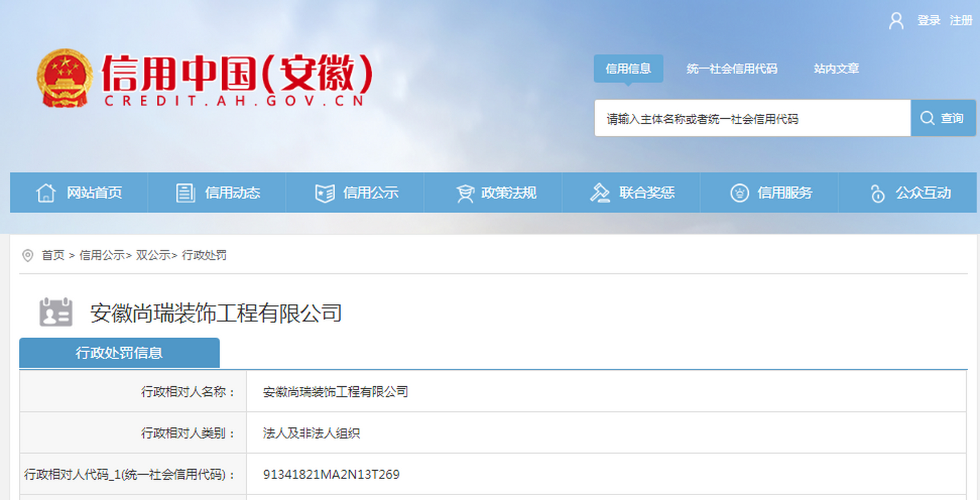Click the user profile icon near 登录
Viewport: 980px width, 500px height.
click(x=896, y=20)
